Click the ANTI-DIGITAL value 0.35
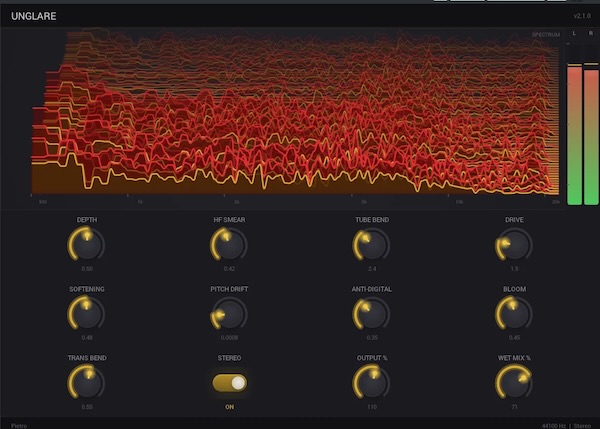 point(372,338)
